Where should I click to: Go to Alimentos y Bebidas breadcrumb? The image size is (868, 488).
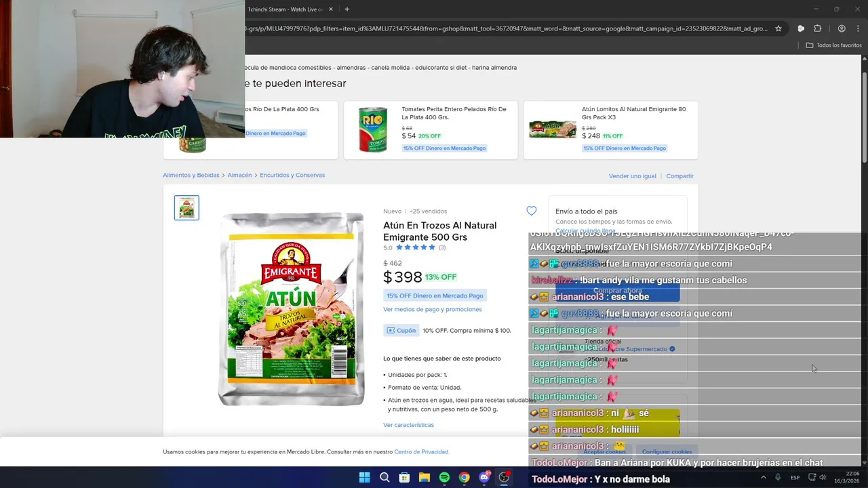(x=191, y=175)
